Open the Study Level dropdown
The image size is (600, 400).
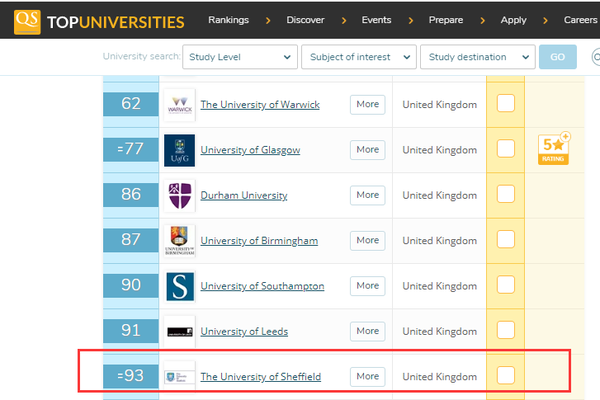(x=240, y=57)
